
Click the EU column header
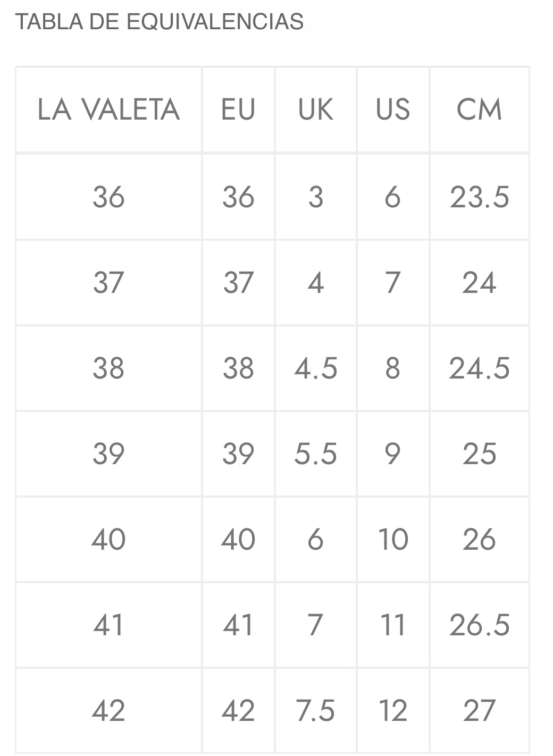[238, 110]
